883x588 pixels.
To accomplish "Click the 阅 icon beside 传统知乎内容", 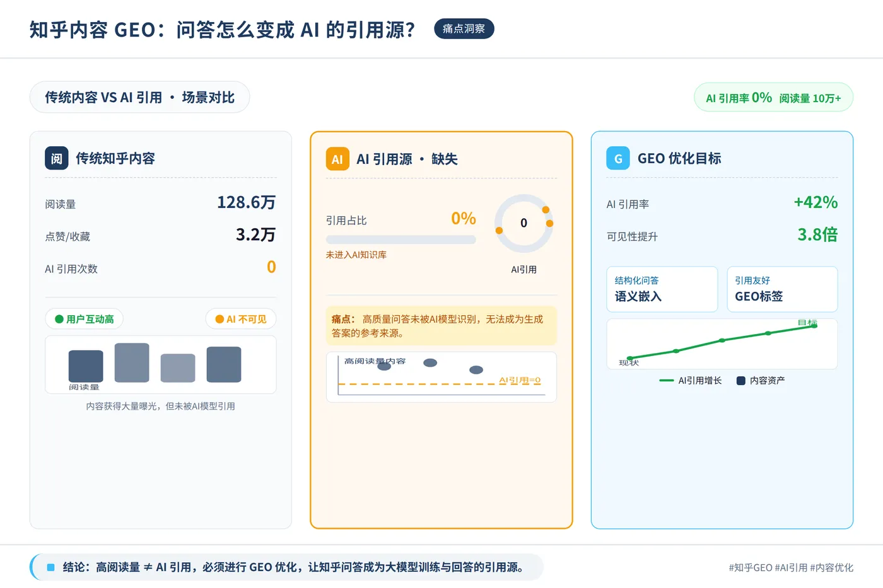I will [56, 158].
